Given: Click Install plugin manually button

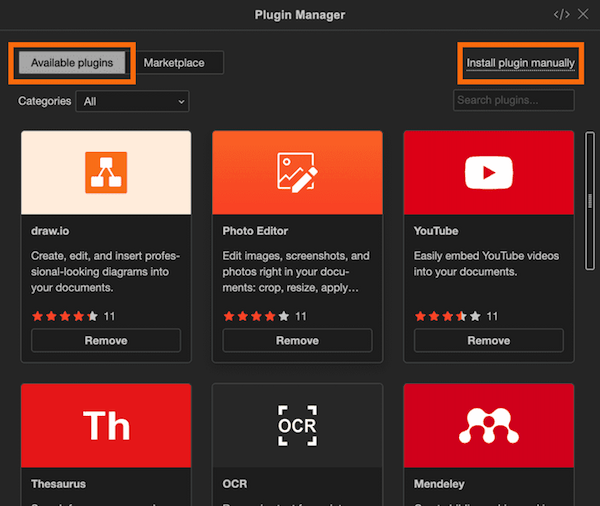Looking at the screenshot, I should [520, 63].
